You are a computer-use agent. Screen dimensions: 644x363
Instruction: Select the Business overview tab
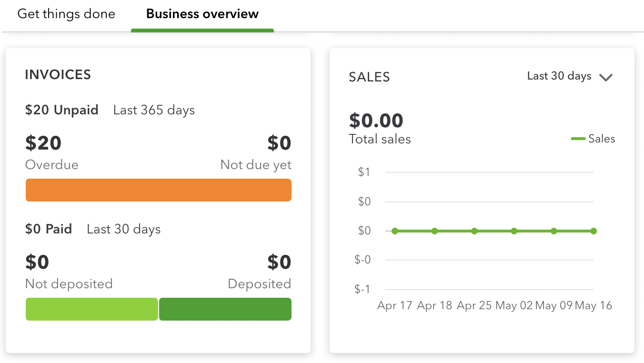(202, 14)
